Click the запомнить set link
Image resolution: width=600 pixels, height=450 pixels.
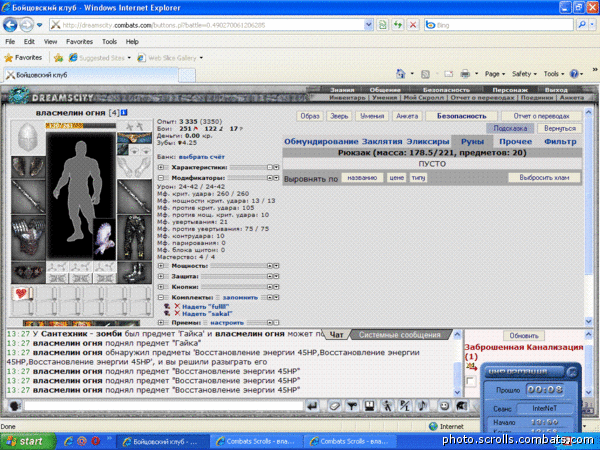pyautogui.click(x=240, y=297)
